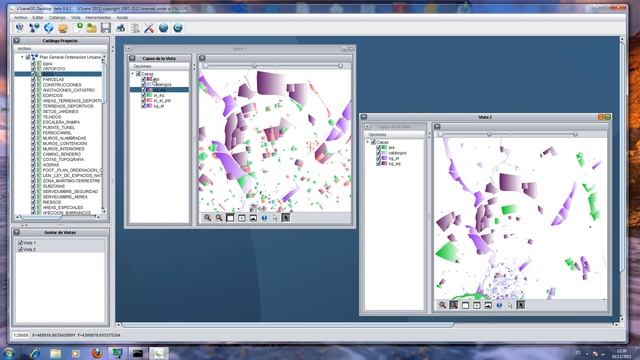Viewport: 640px width, 360px height.
Task: Open project with the yellow folder icon
Action: (91, 28)
